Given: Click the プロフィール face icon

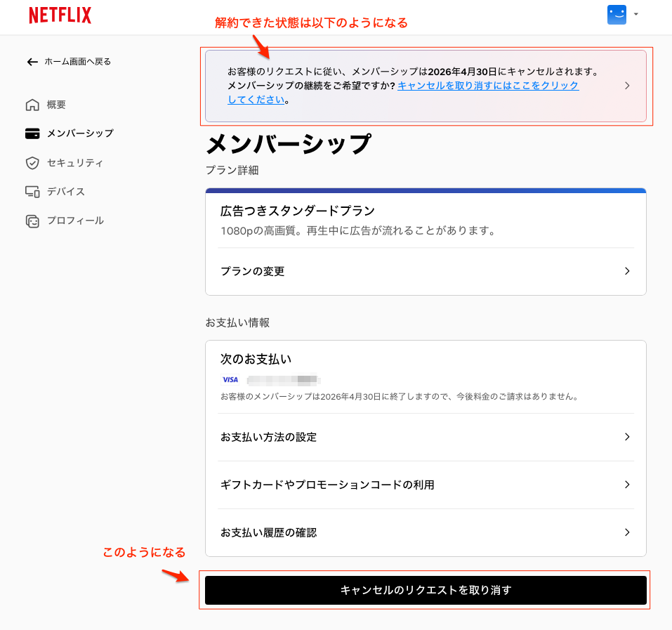Looking at the screenshot, I should 32,221.
